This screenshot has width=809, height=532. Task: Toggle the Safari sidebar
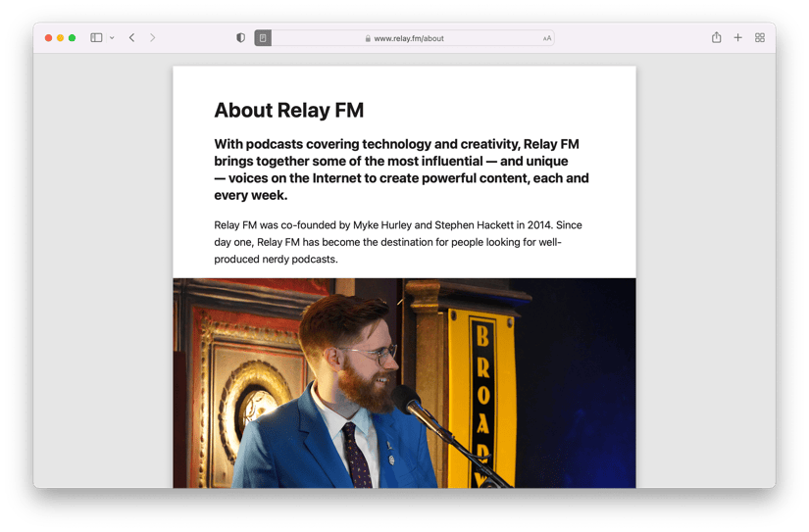(96, 37)
